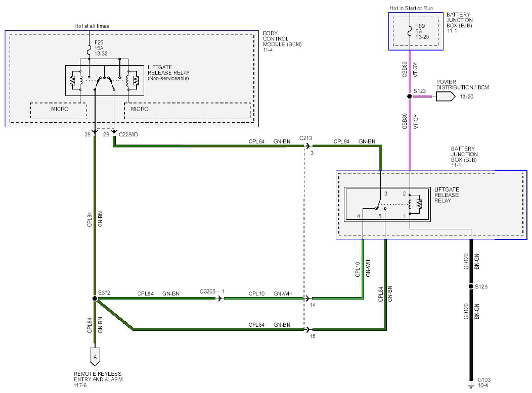
Task: Click the F25 15A fuse symbol
Action: click(x=89, y=51)
